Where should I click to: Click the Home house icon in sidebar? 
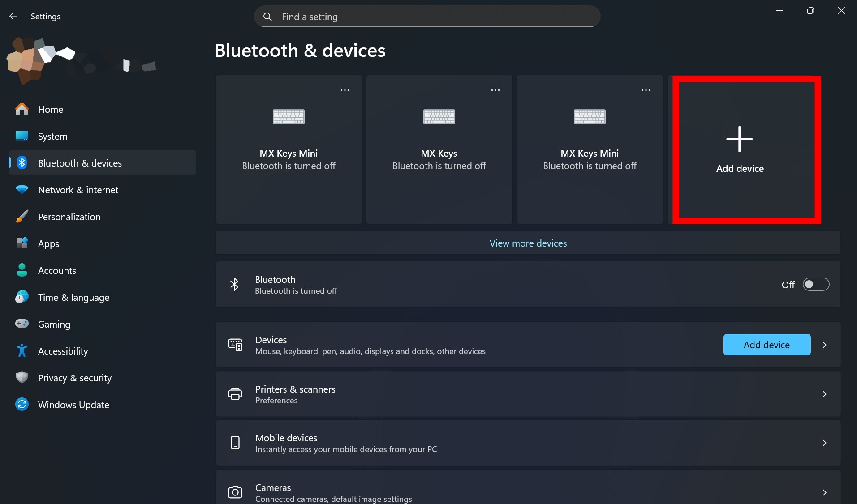coord(22,109)
